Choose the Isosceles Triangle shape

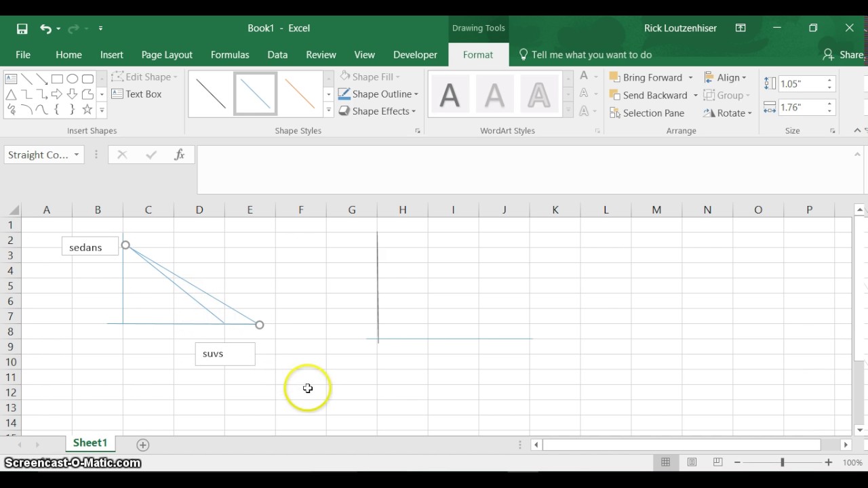[11, 94]
